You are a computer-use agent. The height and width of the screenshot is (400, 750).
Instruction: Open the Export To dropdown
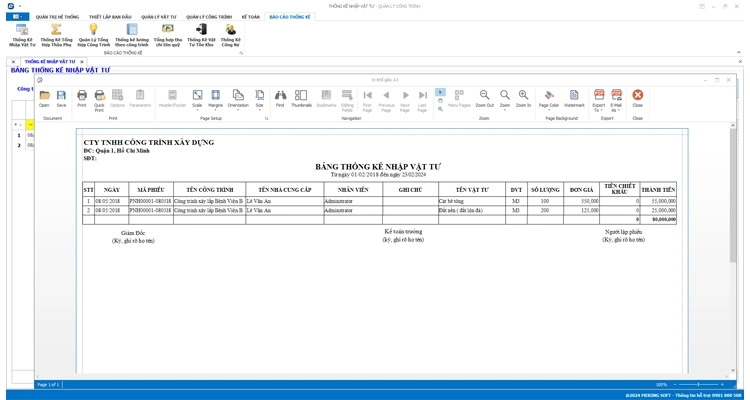599,97
